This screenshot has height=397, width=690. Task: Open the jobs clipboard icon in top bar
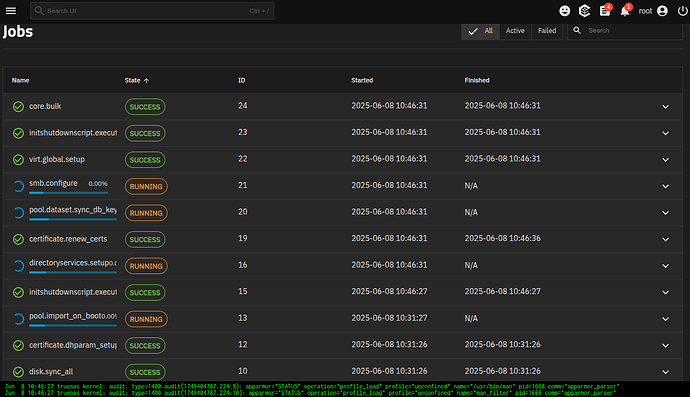[605, 11]
